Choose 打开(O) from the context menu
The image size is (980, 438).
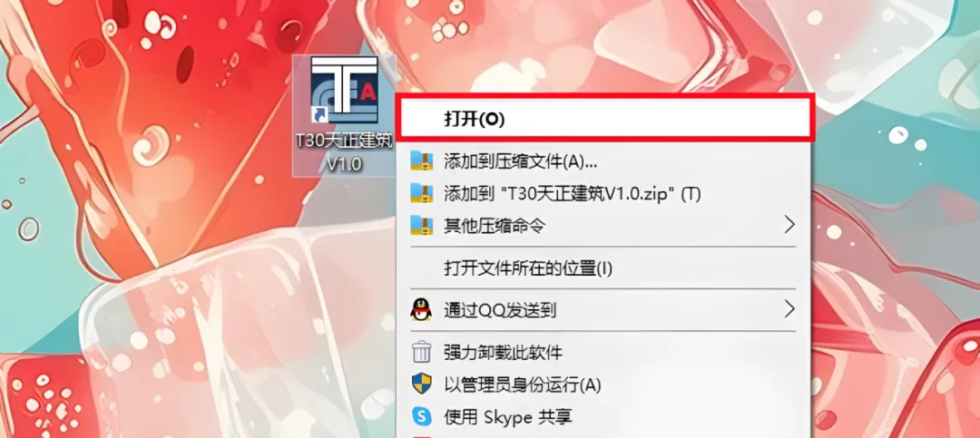[604, 120]
